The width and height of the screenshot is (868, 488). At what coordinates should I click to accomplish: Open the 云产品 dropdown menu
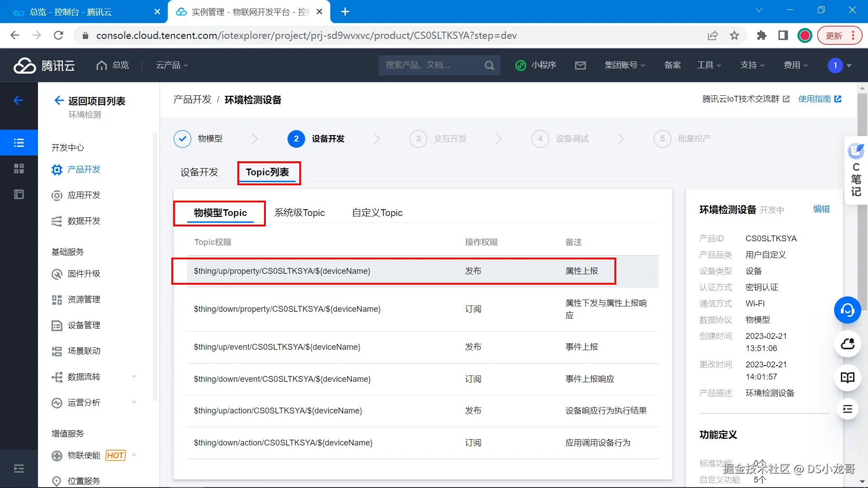pos(172,66)
